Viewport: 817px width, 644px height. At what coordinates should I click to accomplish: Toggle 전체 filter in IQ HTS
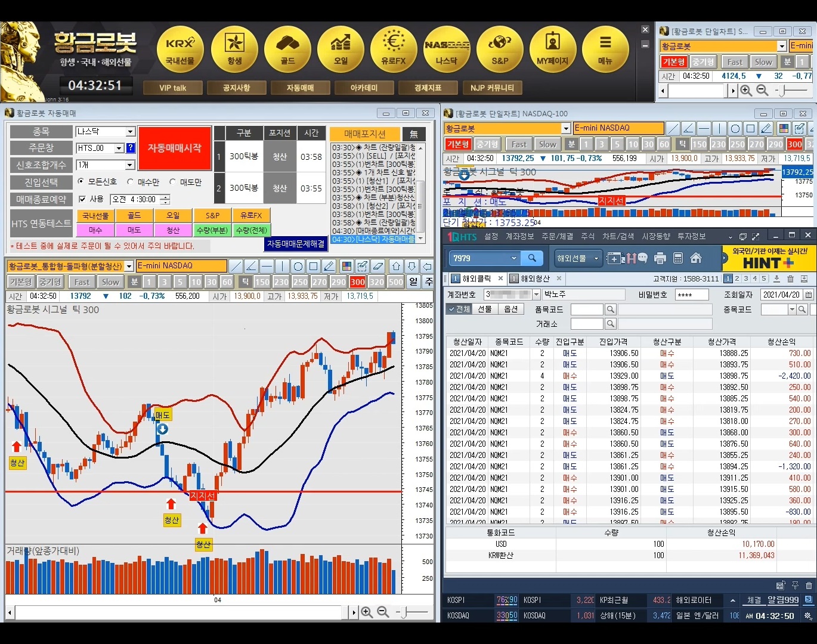click(459, 309)
